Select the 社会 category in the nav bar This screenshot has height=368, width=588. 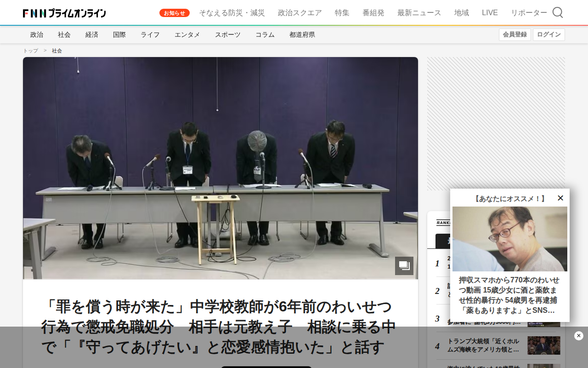tap(64, 34)
